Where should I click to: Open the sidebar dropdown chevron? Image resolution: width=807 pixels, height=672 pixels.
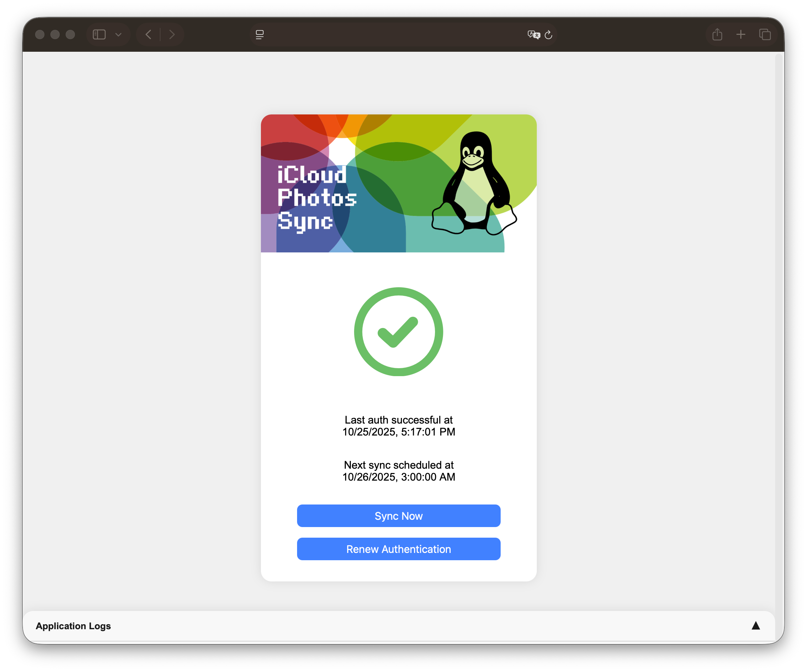pyautogui.click(x=118, y=34)
